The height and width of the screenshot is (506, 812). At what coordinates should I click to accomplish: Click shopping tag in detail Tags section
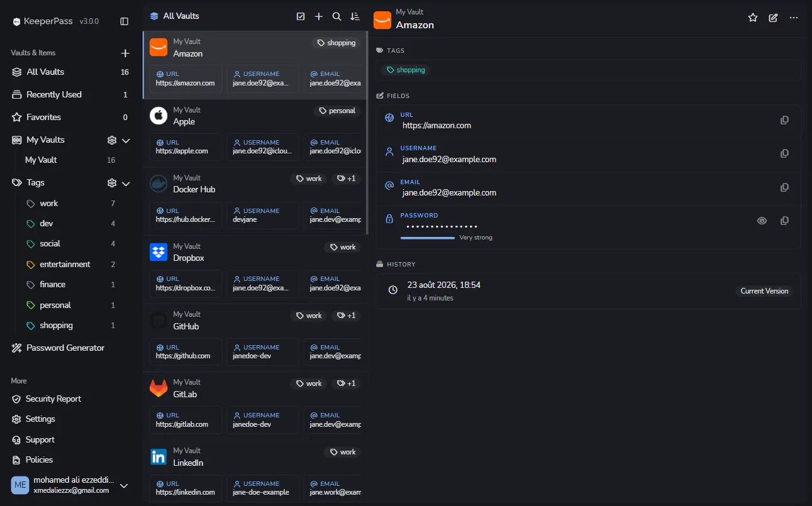click(x=406, y=70)
